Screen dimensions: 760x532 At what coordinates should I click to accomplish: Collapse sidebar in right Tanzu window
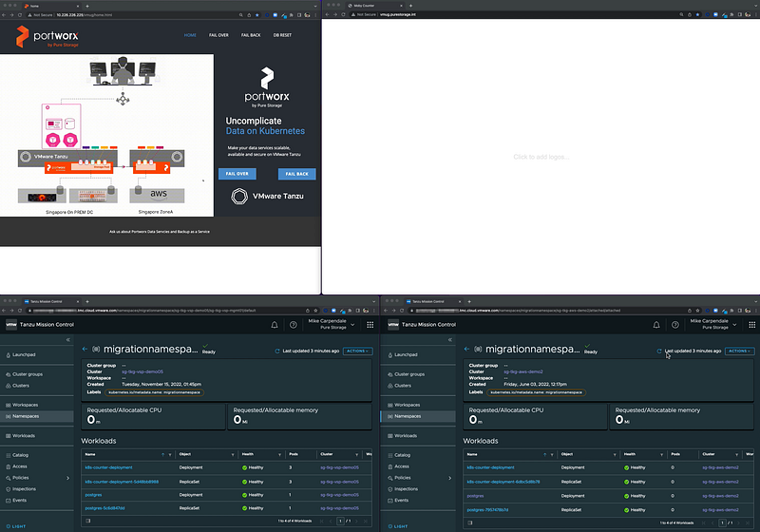point(450,340)
